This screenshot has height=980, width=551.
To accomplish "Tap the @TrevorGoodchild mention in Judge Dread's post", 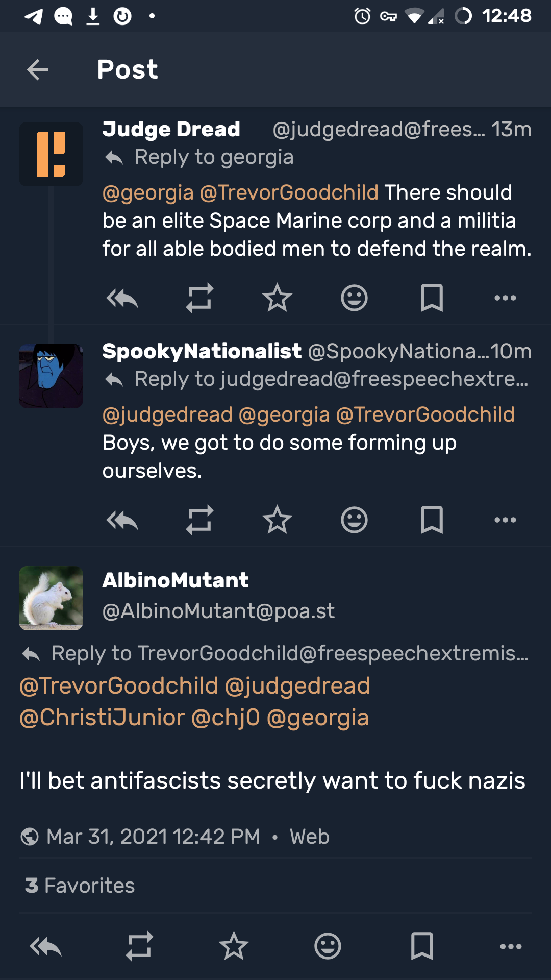I will tap(289, 193).
